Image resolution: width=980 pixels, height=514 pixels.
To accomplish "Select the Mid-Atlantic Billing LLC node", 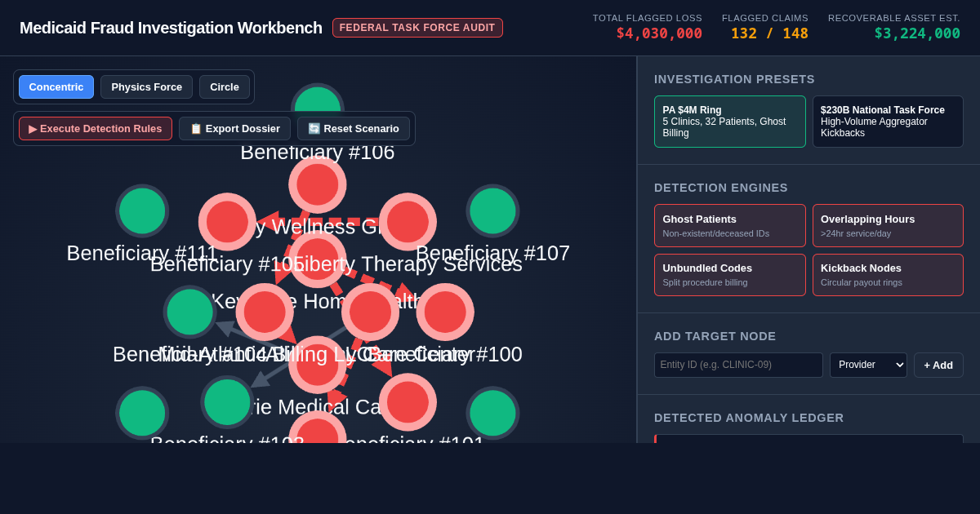I will [265, 312].
